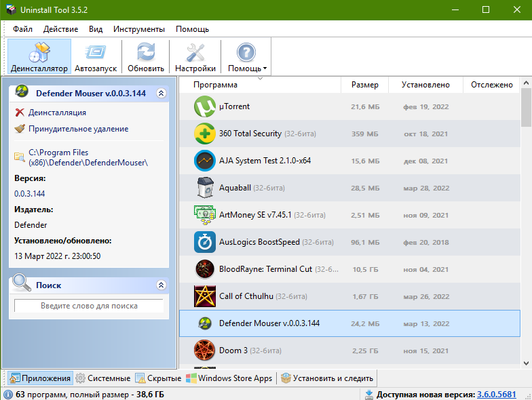Click the magnifier icon in Поиск panel

(x=22, y=282)
